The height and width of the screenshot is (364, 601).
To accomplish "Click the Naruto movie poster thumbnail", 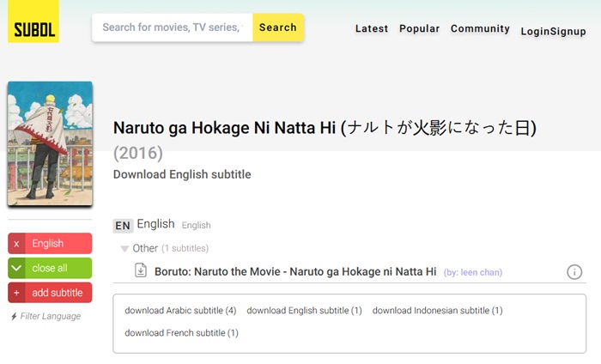I will 50,143.
